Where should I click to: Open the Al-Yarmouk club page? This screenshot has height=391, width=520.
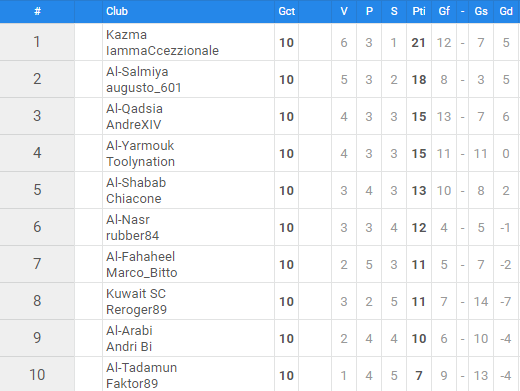pos(140,146)
